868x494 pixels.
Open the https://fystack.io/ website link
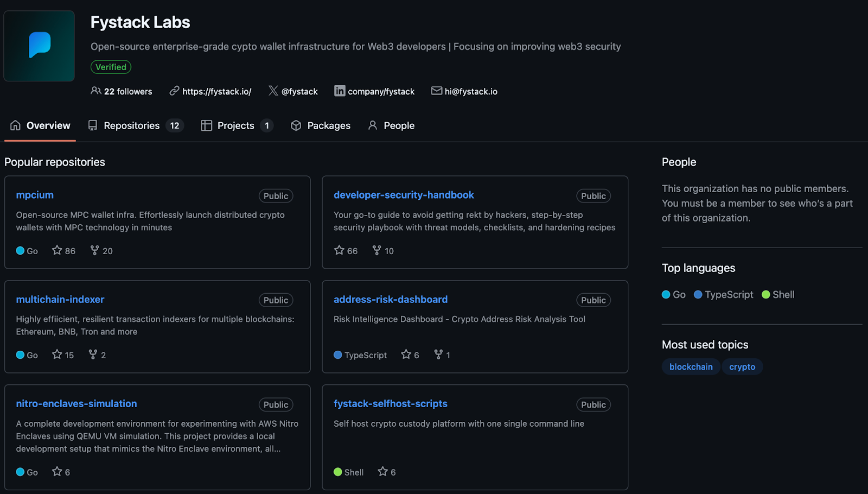pyautogui.click(x=217, y=91)
